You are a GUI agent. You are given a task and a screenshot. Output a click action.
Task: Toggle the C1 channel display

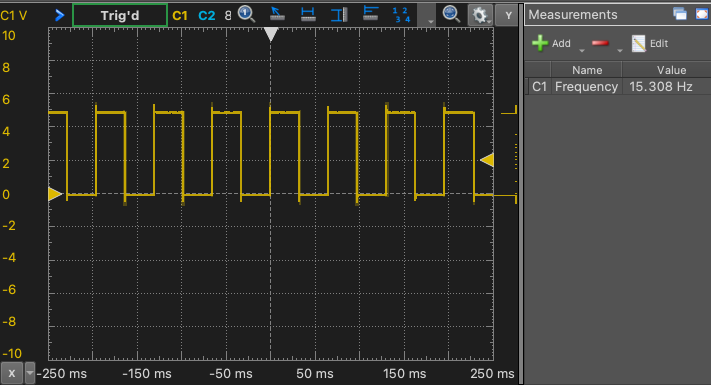point(180,15)
